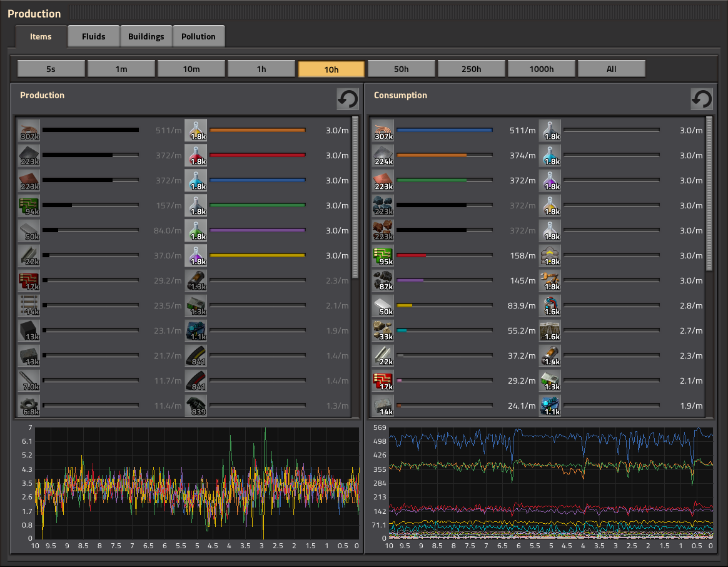Reset the Consumption panel with its refresh icon
Screen dimensions: 728x567
(702, 99)
